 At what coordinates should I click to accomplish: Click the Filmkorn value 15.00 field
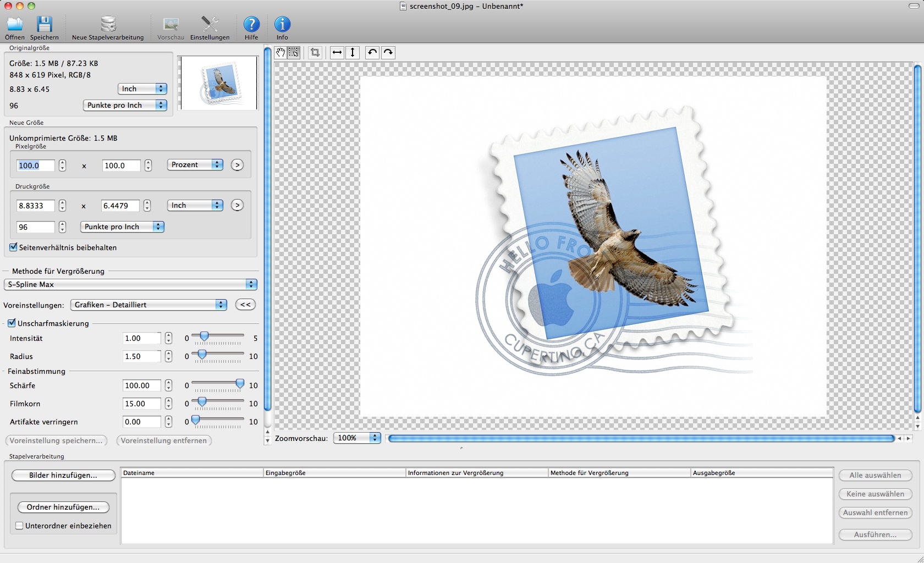[142, 404]
